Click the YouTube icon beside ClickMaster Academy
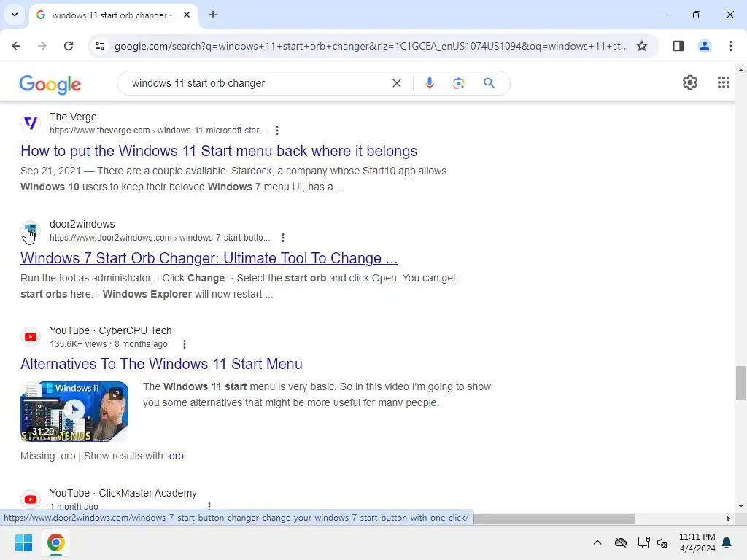747x560 pixels. (x=31, y=499)
